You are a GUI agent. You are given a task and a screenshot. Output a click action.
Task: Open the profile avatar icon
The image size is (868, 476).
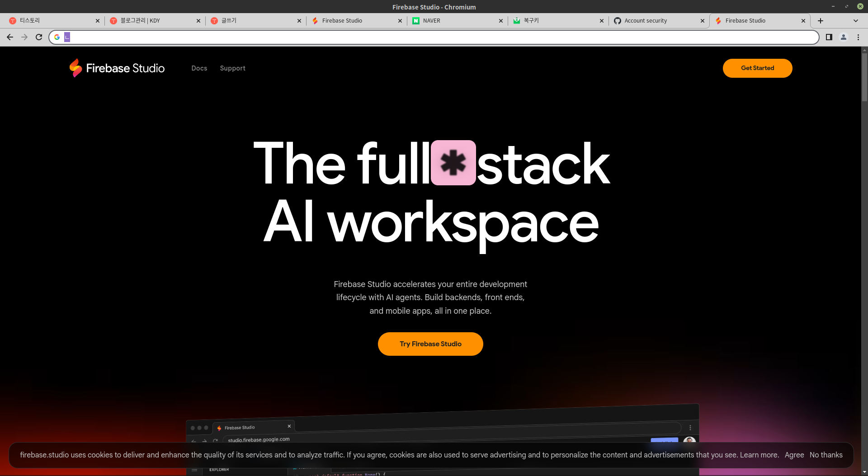point(844,37)
